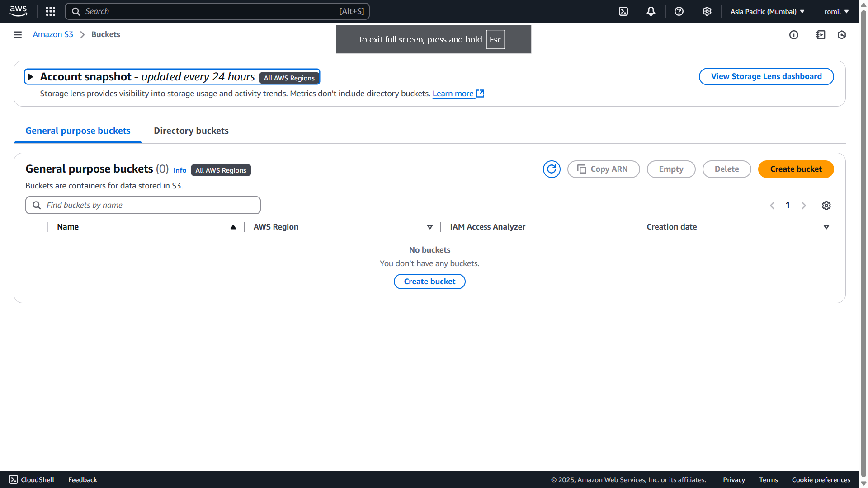Click the All AWS Regions badge beside Info
The width and height of the screenshot is (868, 488).
point(221,170)
